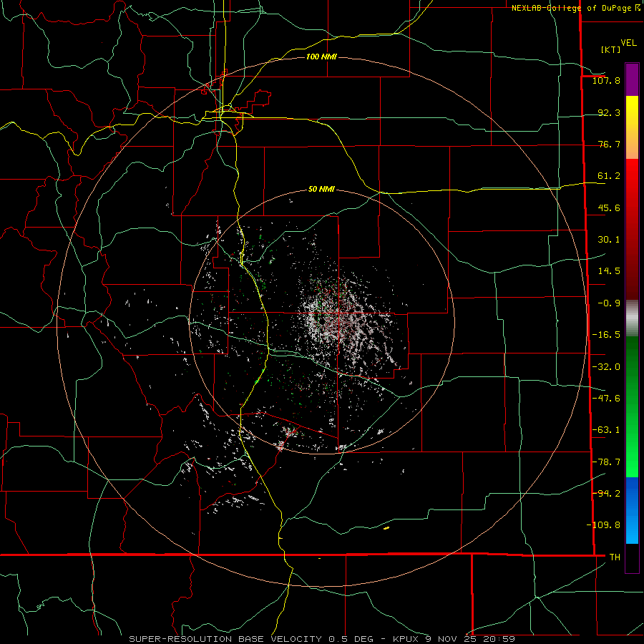Click the blue color bar segment
This screenshot has width=644, height=644.
point(632,510)
